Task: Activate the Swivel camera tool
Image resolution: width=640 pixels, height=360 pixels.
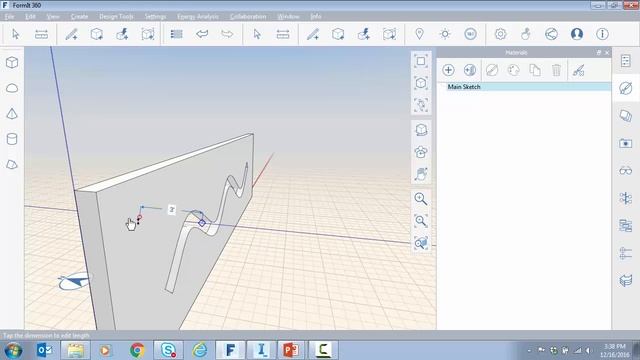Action: (x=421, y=152)
